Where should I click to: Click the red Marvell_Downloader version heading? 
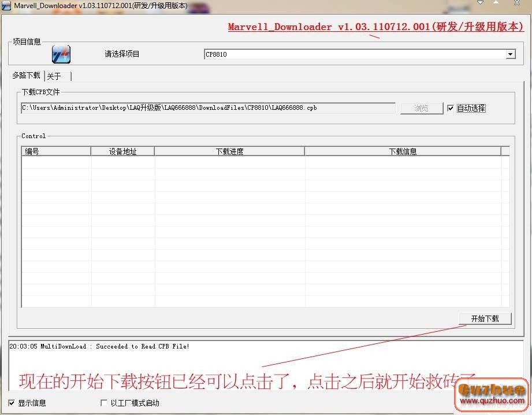tap(375, 27)
